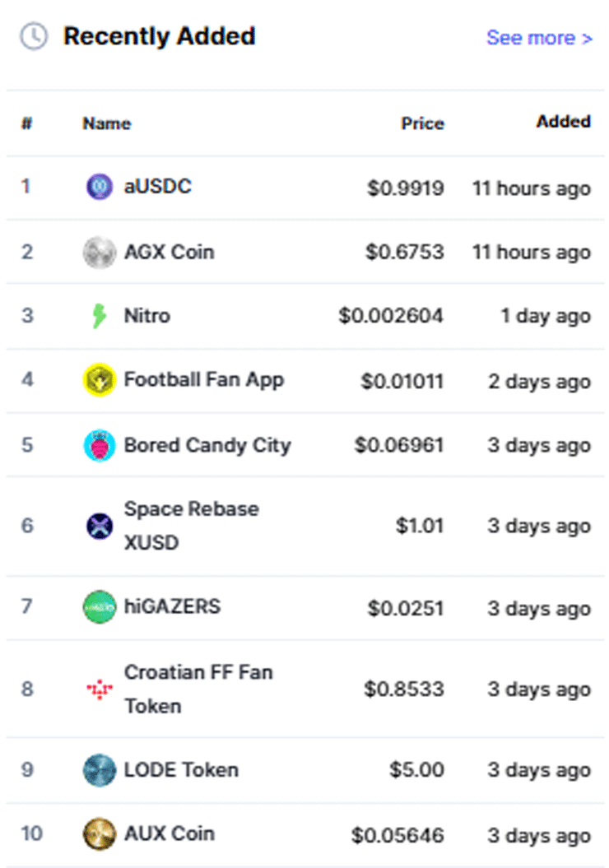Click the Name column header

coord(107,123)
